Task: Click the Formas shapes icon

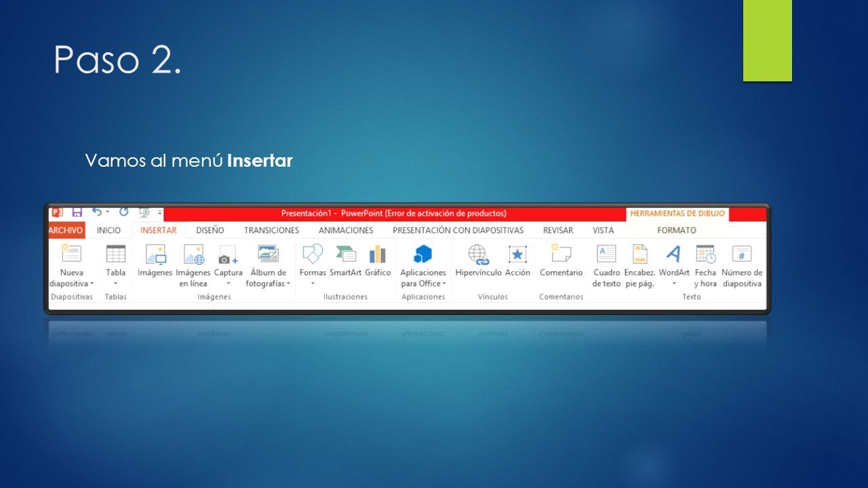Action: pyautogui.click(x=313, y=254)
